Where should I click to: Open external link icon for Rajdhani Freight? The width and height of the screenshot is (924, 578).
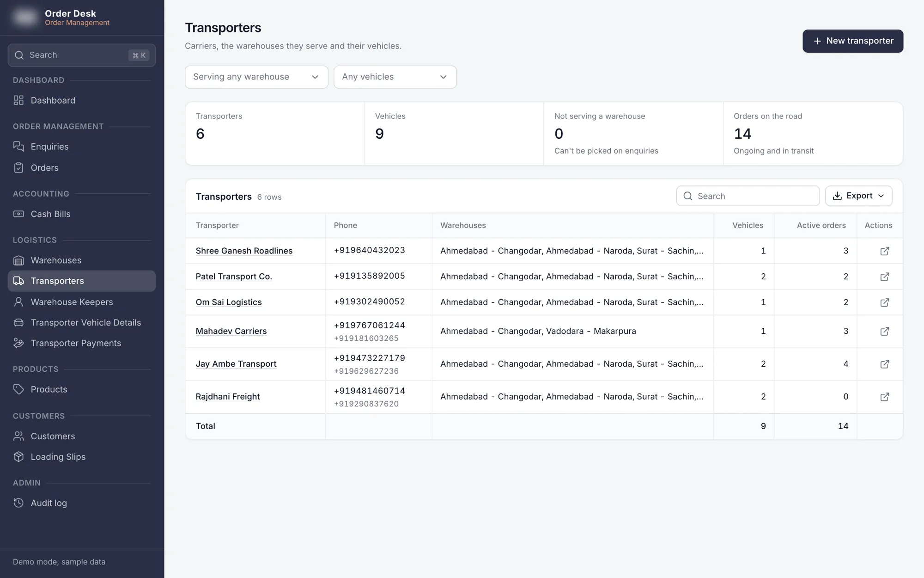click(884, 397)
